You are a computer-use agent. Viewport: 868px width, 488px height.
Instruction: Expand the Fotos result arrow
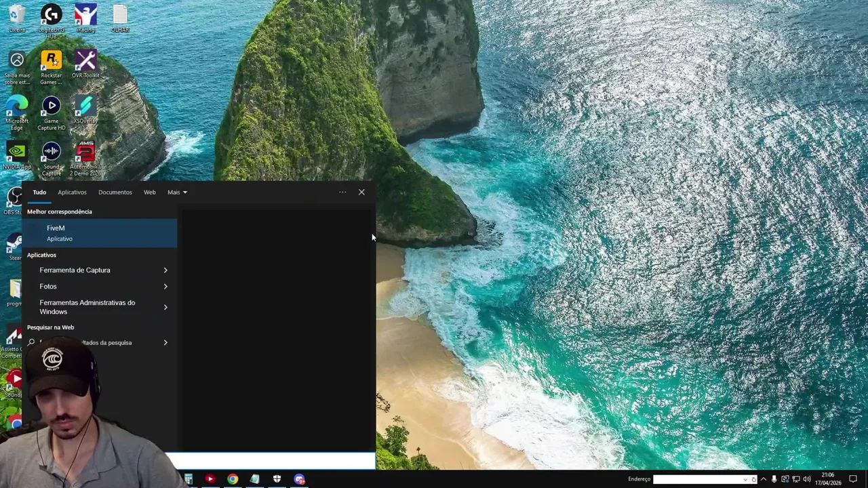165,287
